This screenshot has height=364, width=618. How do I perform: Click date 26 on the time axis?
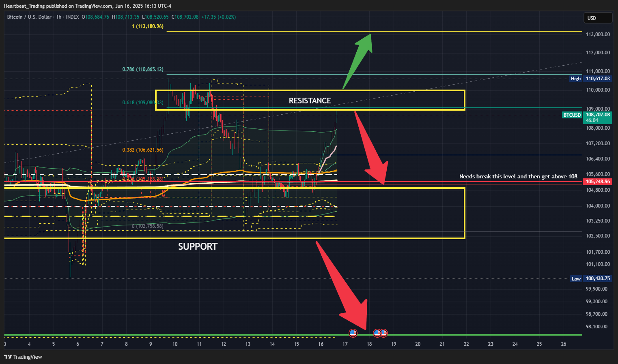(564, 344)
